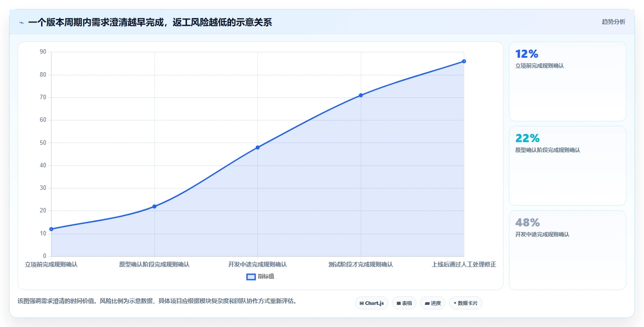Toggle the 指标值 legend color box
The height and width of the screenshot is (327, 644).
point(251,276)
